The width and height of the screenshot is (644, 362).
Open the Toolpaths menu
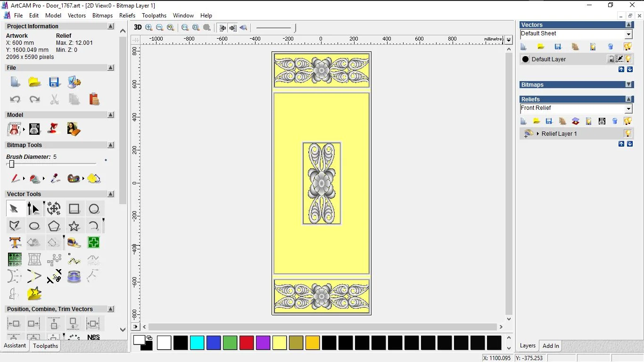tap(154, 16)
